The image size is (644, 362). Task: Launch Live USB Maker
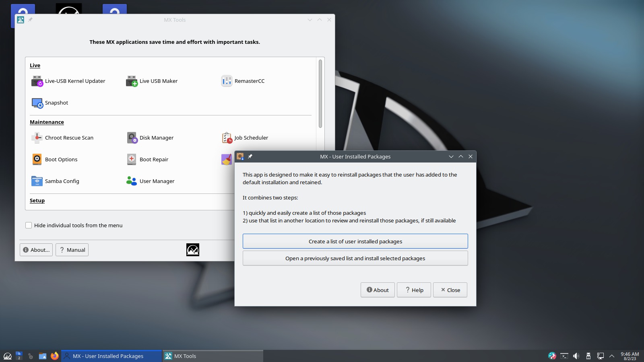click(152, 81)
